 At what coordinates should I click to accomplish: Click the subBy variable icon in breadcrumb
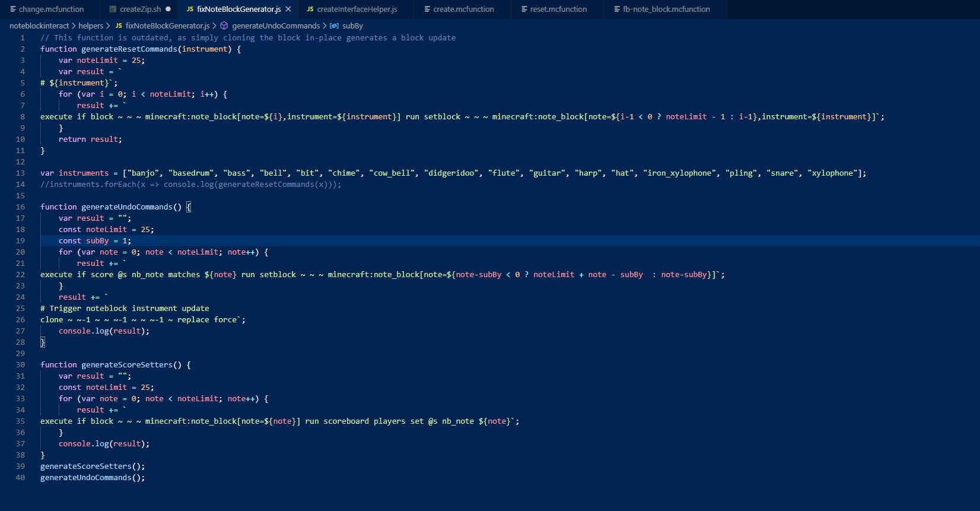click(335, 26)
